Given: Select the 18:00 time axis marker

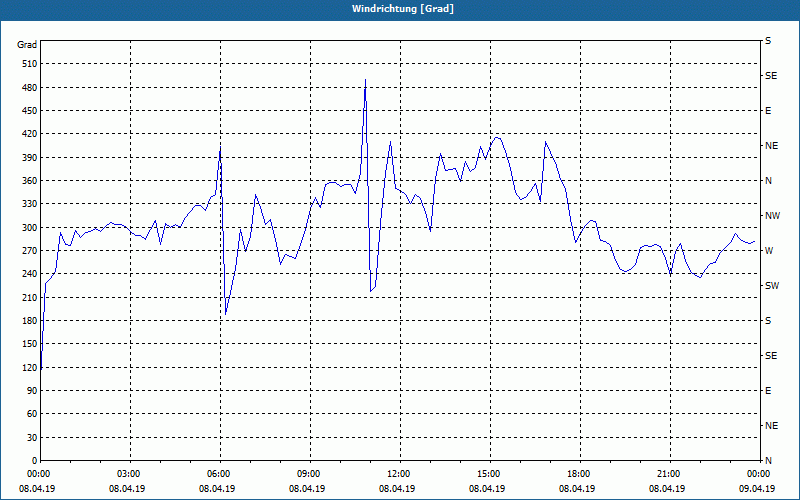Looking at the screenshot, I should point(579,474).
